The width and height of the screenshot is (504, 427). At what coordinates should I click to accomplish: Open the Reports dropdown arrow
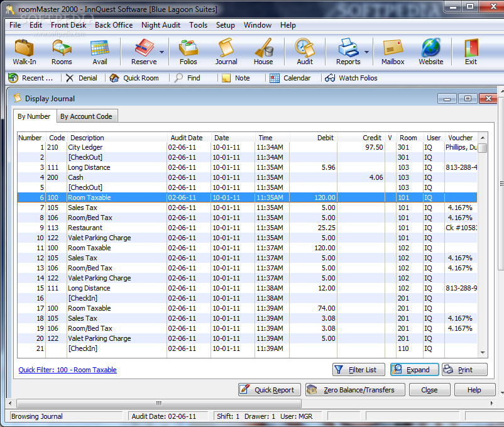click(x=367, y=52)
